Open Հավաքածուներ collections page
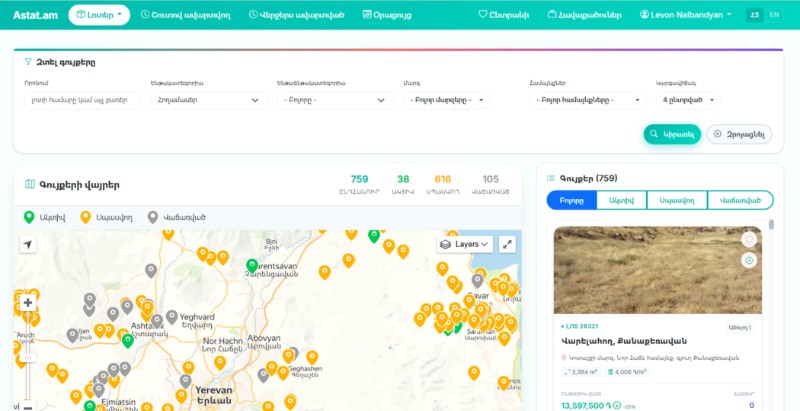The height and width of the screenshot is (411, 800). point(585,15)
